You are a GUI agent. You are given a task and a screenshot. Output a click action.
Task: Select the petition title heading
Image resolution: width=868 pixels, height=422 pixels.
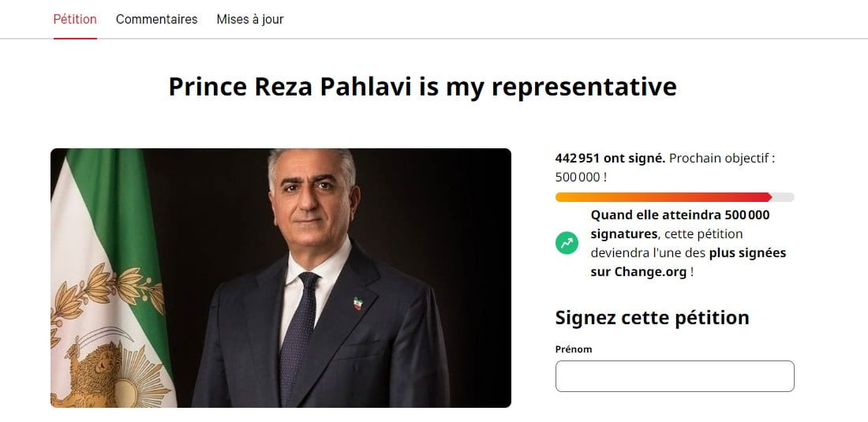422,87
